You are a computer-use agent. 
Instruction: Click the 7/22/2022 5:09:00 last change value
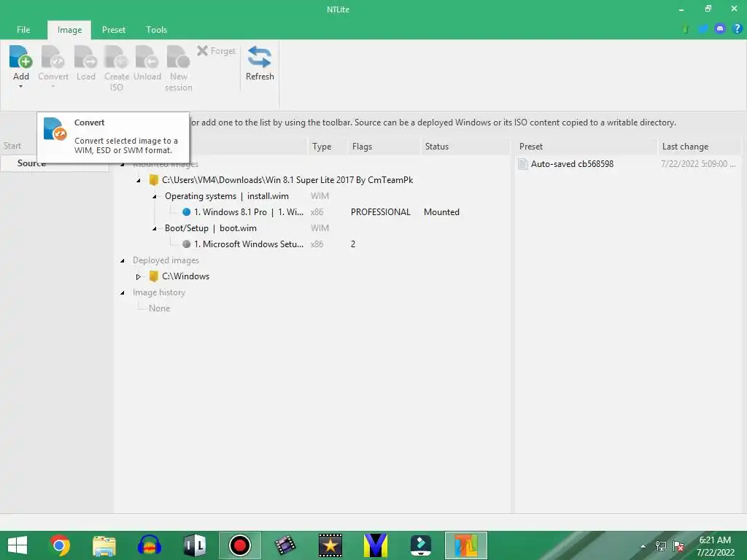pyautogui.click(x=698, y=164)
